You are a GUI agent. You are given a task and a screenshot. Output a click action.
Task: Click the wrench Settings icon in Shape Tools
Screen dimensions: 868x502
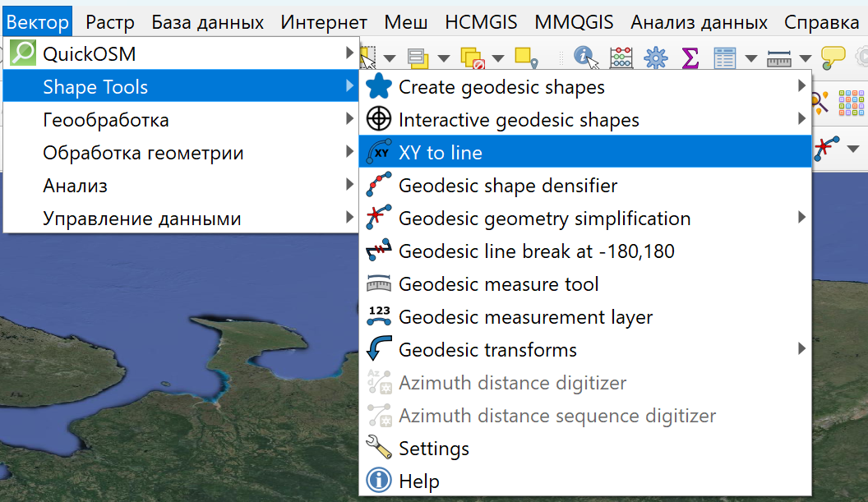[x=379, y=447]
